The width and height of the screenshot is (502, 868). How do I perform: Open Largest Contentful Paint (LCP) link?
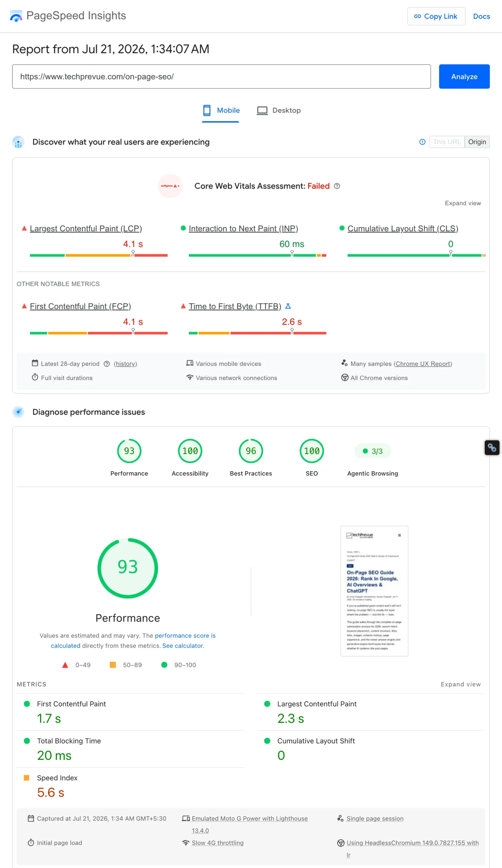[x=86, y=229]
